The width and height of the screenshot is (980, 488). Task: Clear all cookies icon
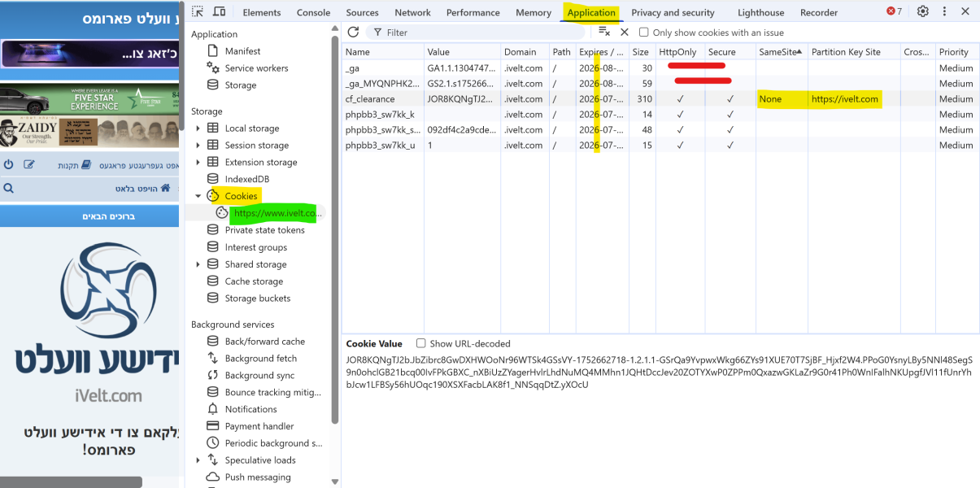pyautogui.click(x=604, y=32)
